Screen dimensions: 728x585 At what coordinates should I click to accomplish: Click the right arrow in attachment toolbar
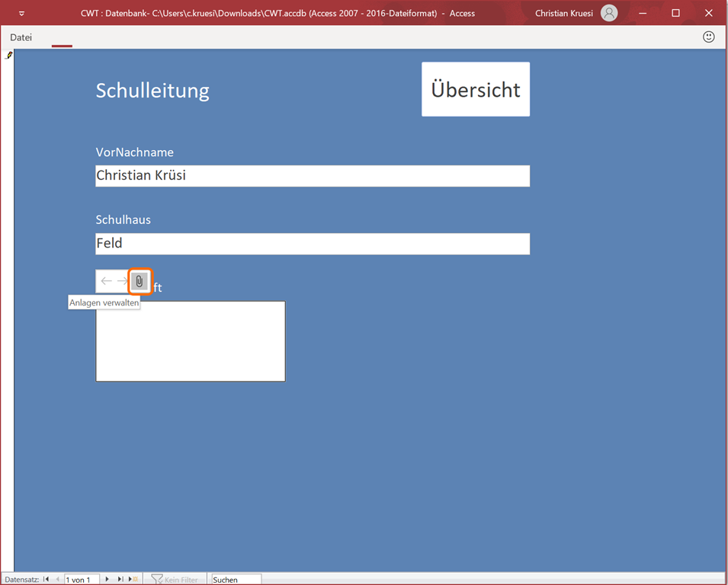[x=122, y=281]
